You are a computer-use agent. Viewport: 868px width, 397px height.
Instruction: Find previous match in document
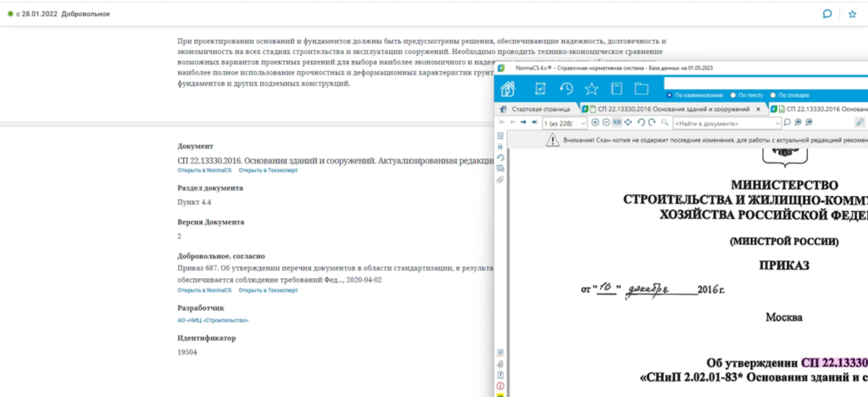point(798,122)
